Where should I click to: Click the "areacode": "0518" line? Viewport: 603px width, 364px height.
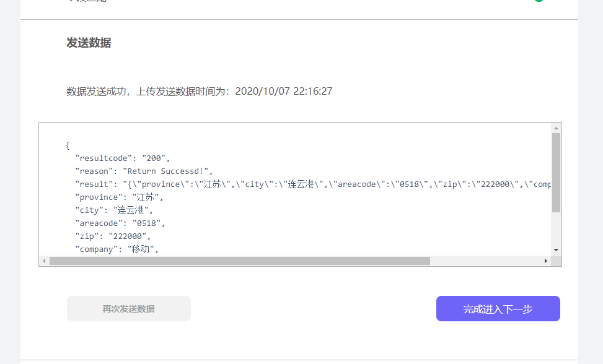[120, 223]
